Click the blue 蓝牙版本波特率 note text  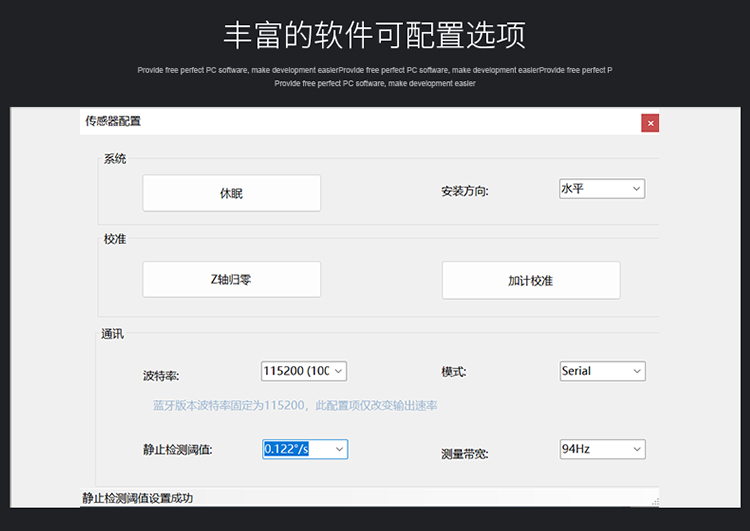point(294,405)
